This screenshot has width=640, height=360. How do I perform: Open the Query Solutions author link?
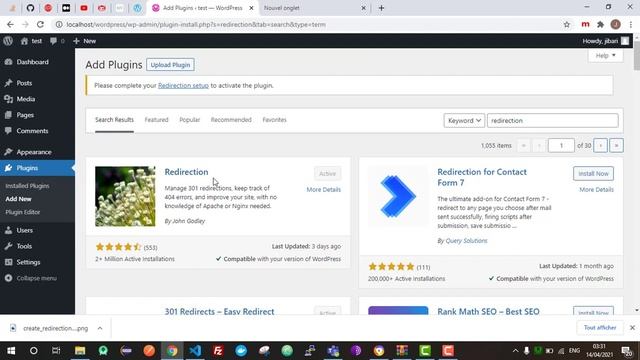tap(466, 240)
